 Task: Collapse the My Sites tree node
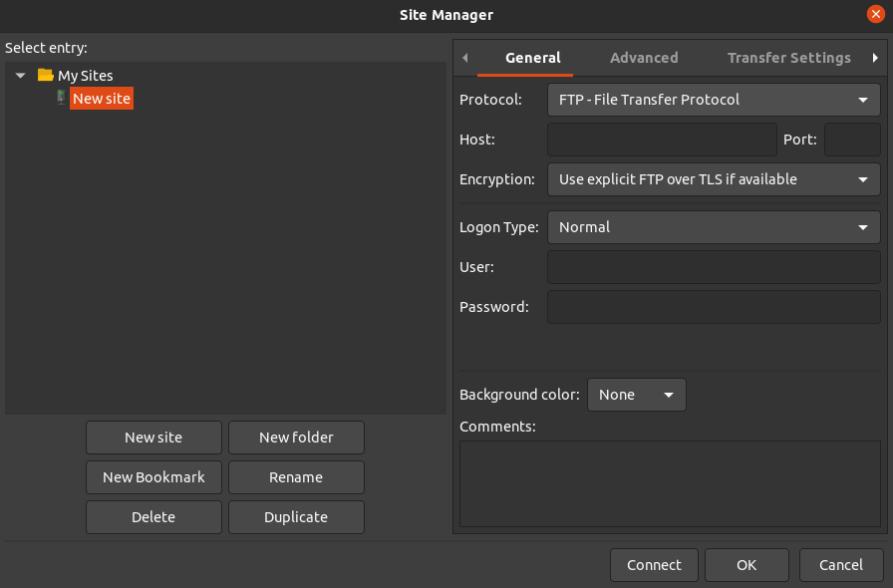tap(21, 75)
